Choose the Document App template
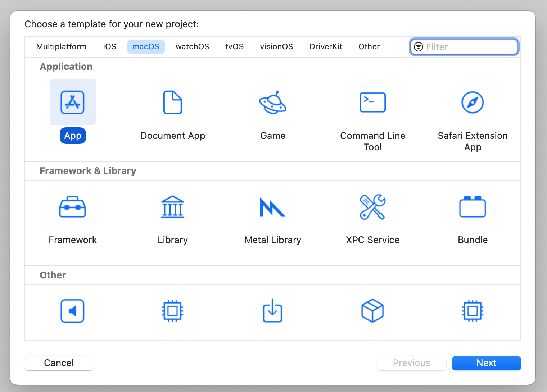This screenshot has width=547, height=392. click(173, 102)
